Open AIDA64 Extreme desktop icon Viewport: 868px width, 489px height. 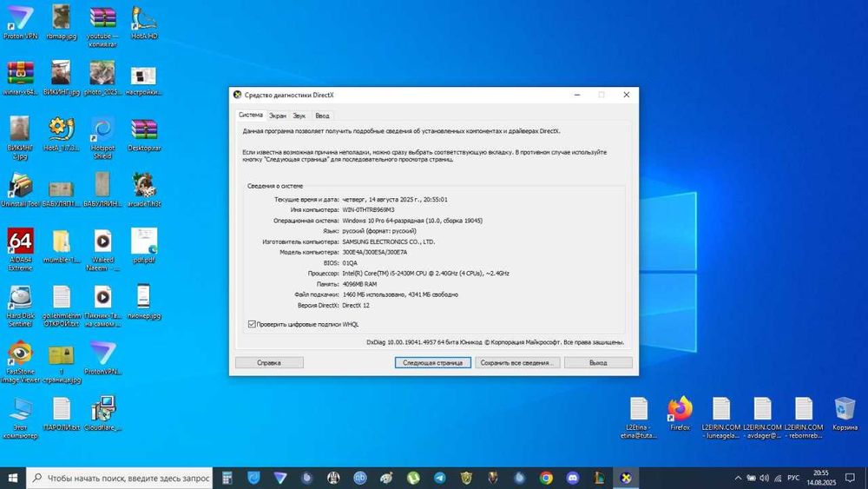21,249
